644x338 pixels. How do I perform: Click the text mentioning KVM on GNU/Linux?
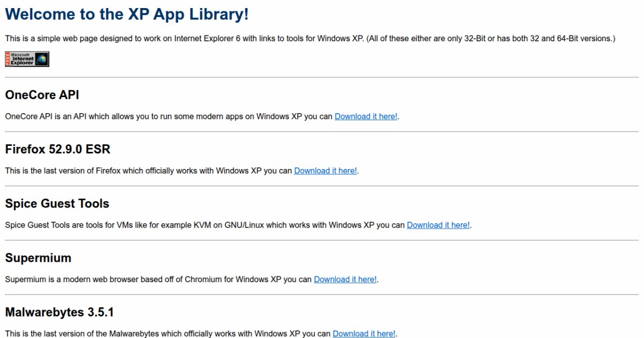coord(204,225)
